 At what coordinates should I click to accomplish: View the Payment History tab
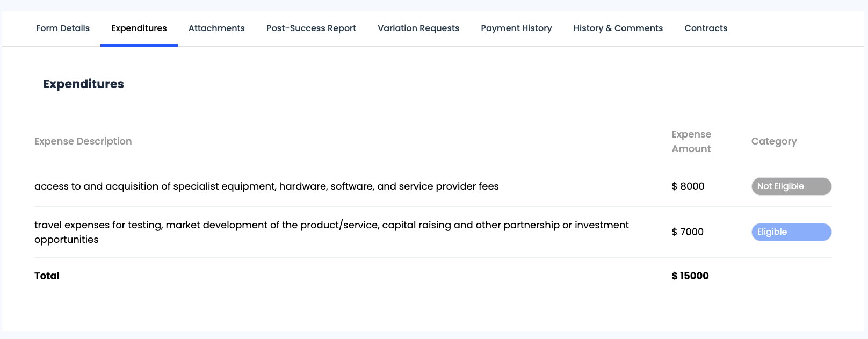pos(516,28)
